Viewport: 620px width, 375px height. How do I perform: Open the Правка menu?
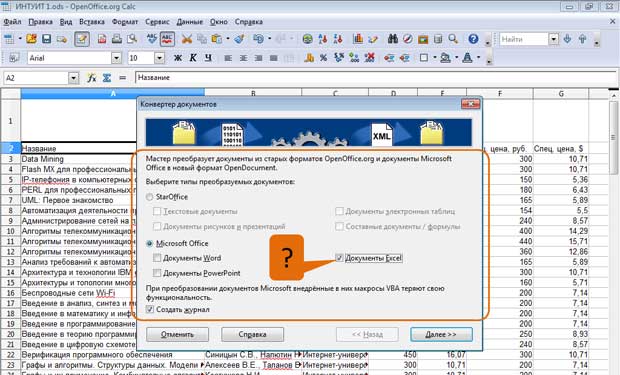click(x=40, y=22)
